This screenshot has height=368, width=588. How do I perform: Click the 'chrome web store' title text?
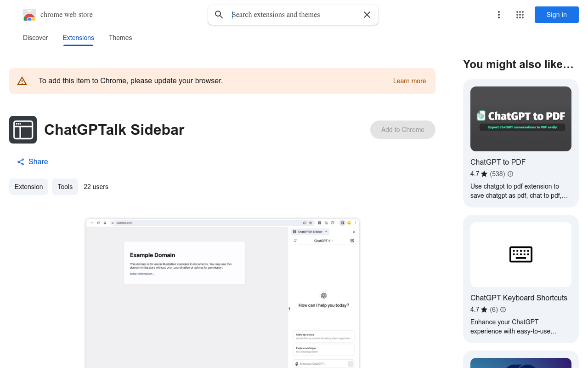coord(67,15)
